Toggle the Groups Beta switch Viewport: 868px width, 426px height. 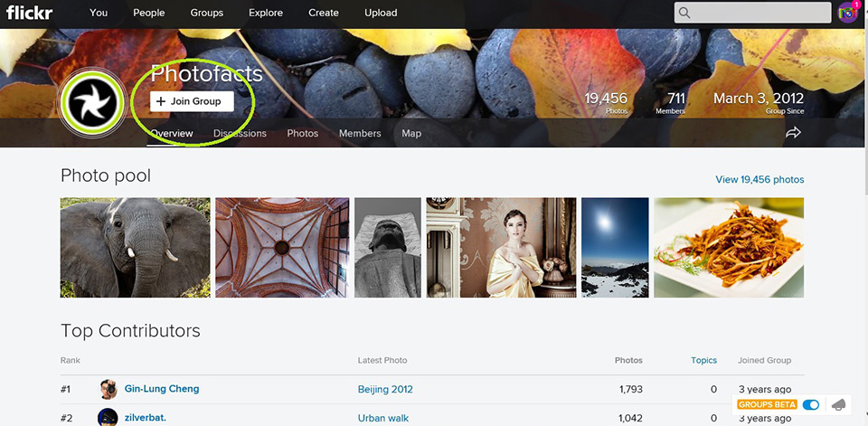810,405
